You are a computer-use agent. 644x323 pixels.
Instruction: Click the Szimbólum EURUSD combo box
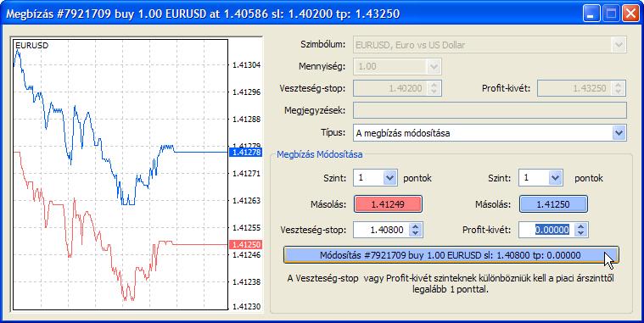coord(490,45)
